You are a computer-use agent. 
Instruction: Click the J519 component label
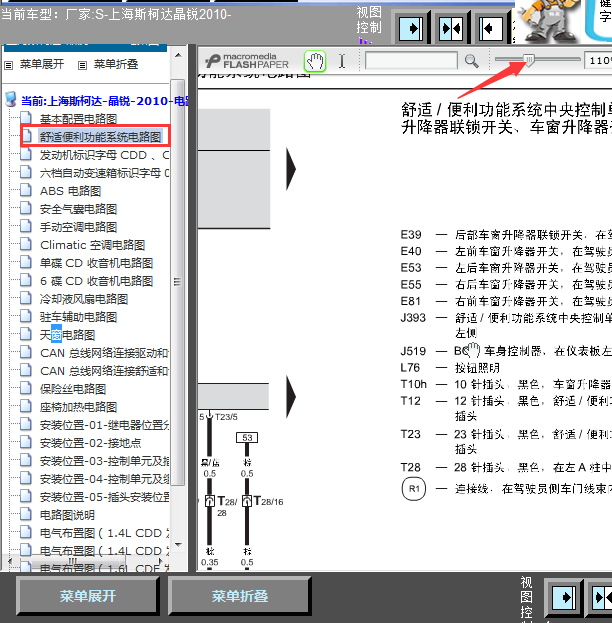pos(413,351)
